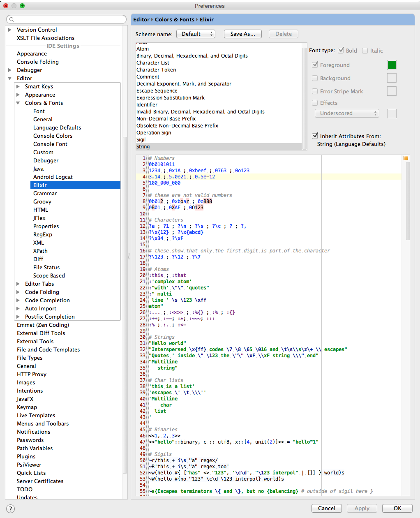Open the Scheme name Default dropdown

[196, 34]
